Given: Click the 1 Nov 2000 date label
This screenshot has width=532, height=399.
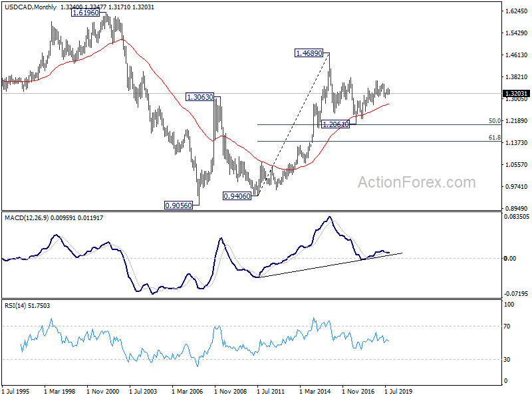Looking at the screenshot, I should (x=103, y=391).
